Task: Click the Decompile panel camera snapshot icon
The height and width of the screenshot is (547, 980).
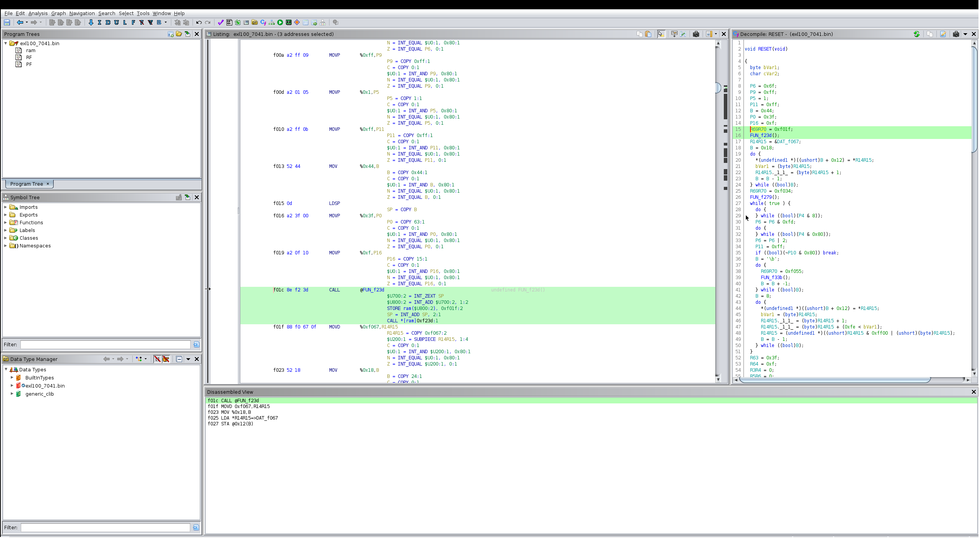Action: [956, 34]
